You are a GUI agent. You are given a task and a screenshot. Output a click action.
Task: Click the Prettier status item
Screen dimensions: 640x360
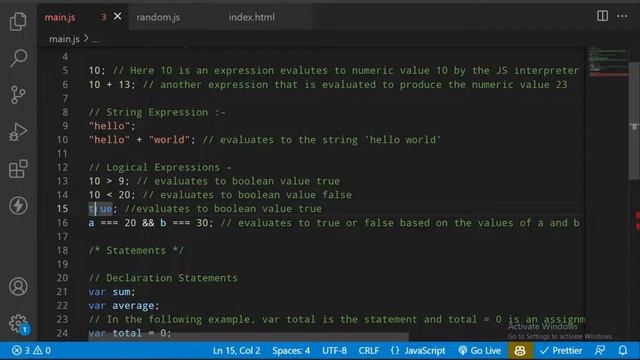pos(561,350)
